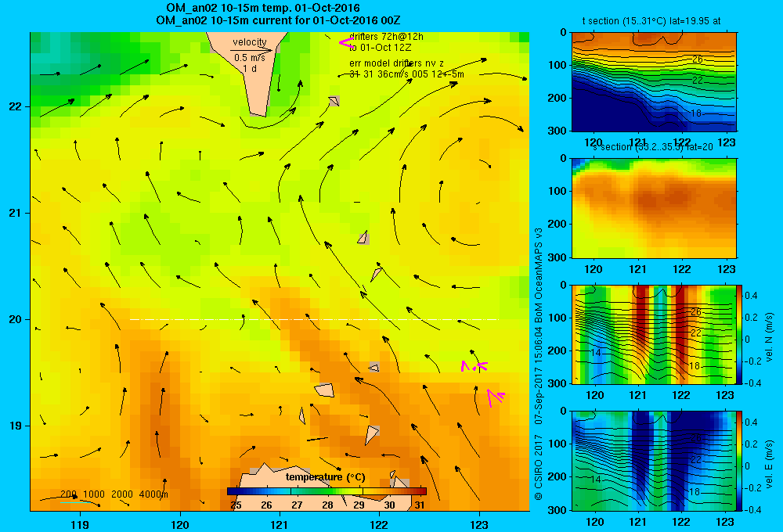This screenshot has width=783, height=532.
Task: Click longitude label 123 on main map axis
Action: [x=479, y=524]
